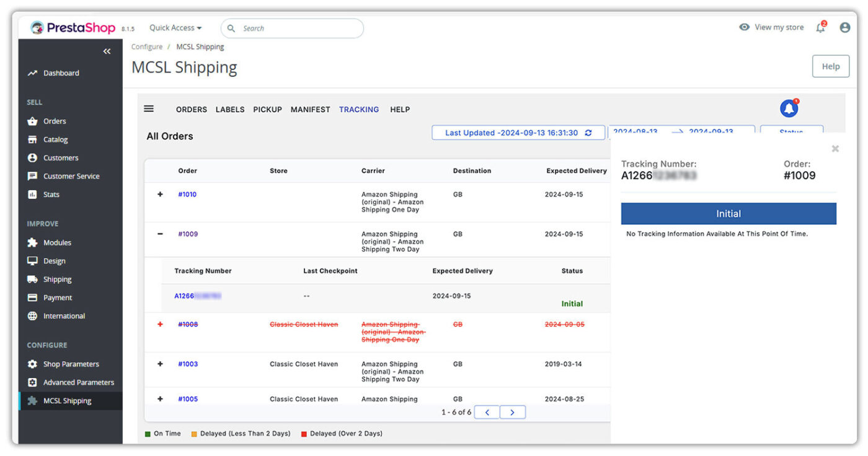Go to previous page of orders
This screenshot has height=456, width=868.
click(487, 412)
